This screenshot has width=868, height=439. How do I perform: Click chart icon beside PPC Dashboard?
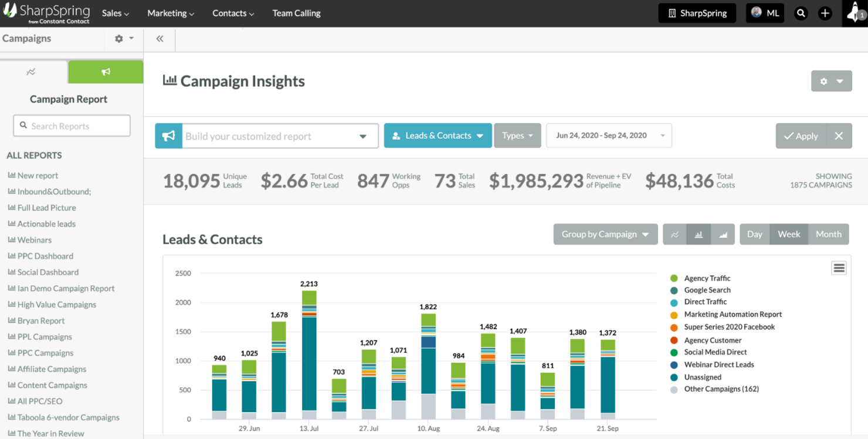[11, 256]
